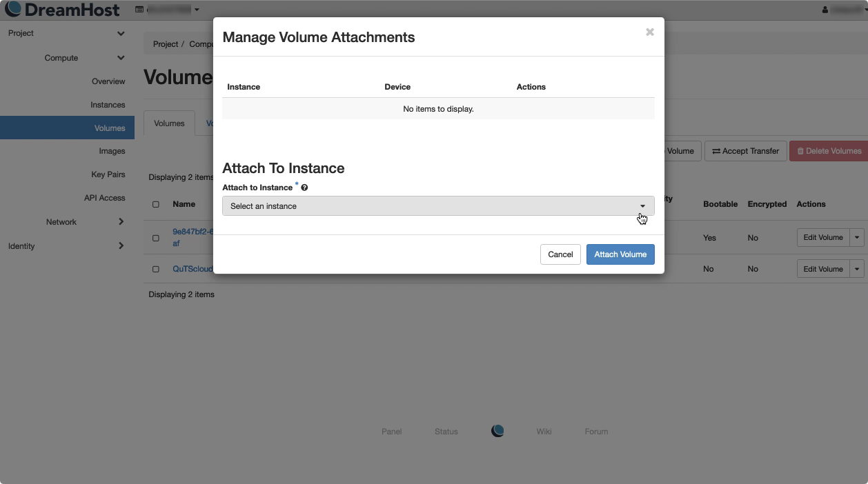Toggle the select-all volumes checkbox
868x484 pixels.
(x=155, y=204)
